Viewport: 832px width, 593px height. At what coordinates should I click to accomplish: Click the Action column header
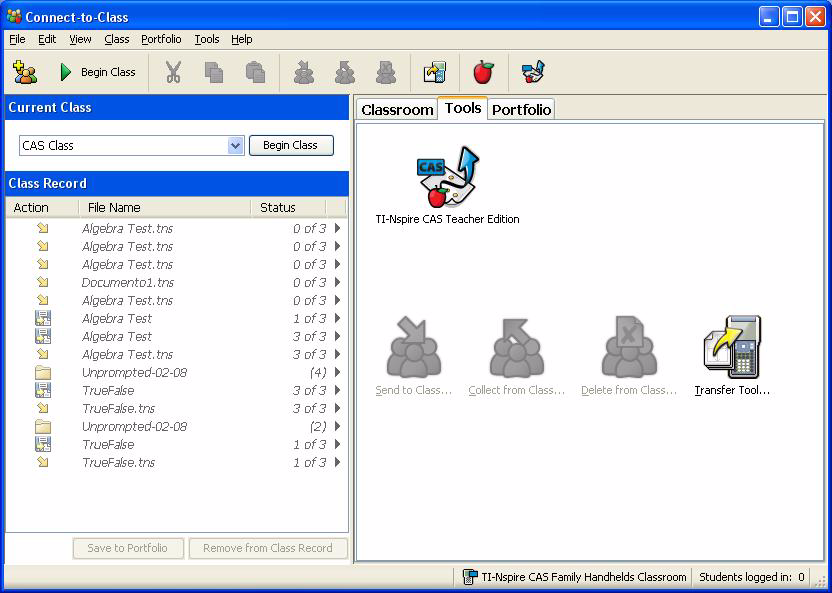point(42,207)
